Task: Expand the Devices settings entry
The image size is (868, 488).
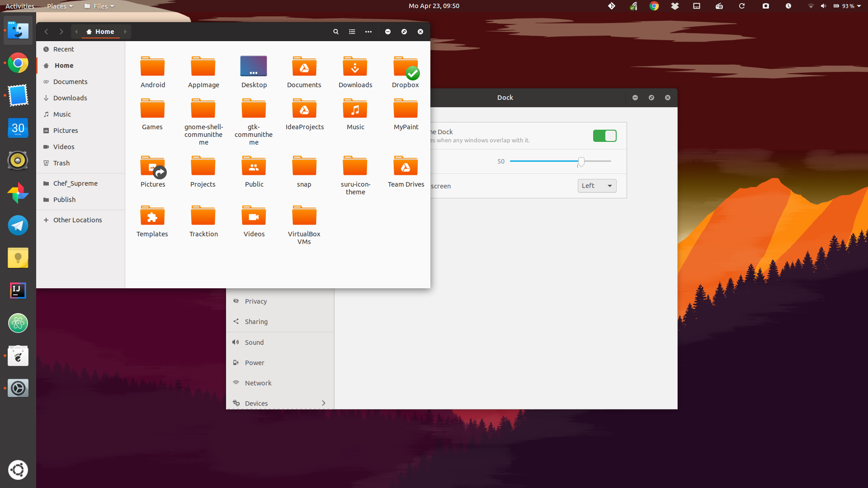Action: pyautogui.click(x=280, y=403)
